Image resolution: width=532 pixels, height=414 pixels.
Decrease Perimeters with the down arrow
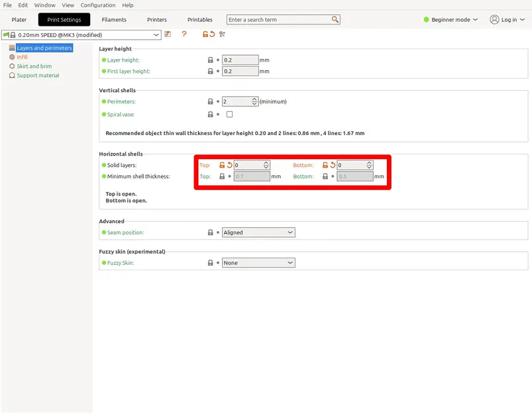tap(254, 103)
